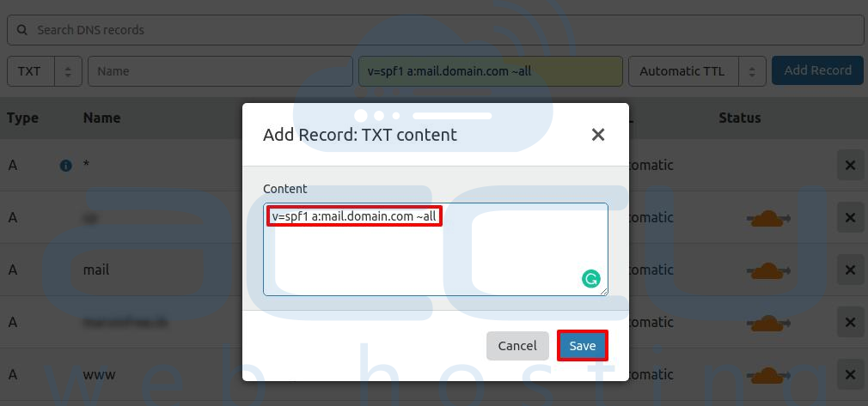Viewport: 868px width, 406px height.
Task: Focus the Content text area
Action: [436, 250]
